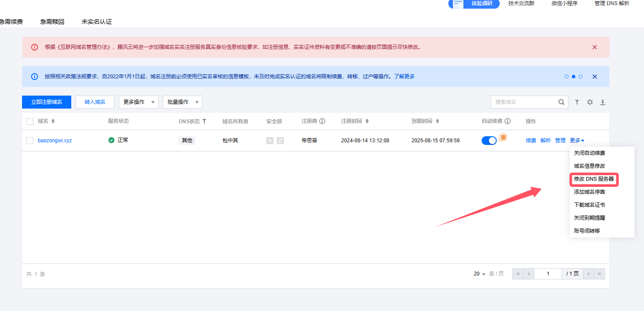Screen dimensions: 644x311
Task: Expand the 更多 actions dropdown
Action: click(577, 141)
